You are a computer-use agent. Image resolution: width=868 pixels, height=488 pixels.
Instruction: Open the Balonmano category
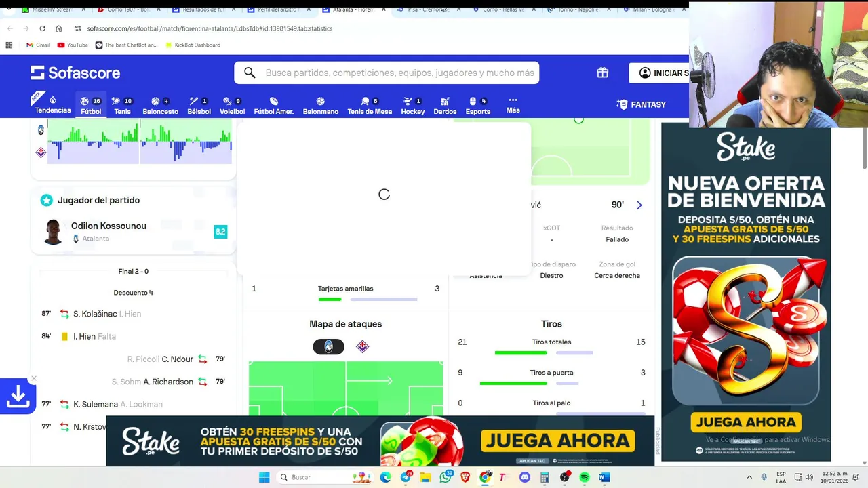(x=320, y=106)
